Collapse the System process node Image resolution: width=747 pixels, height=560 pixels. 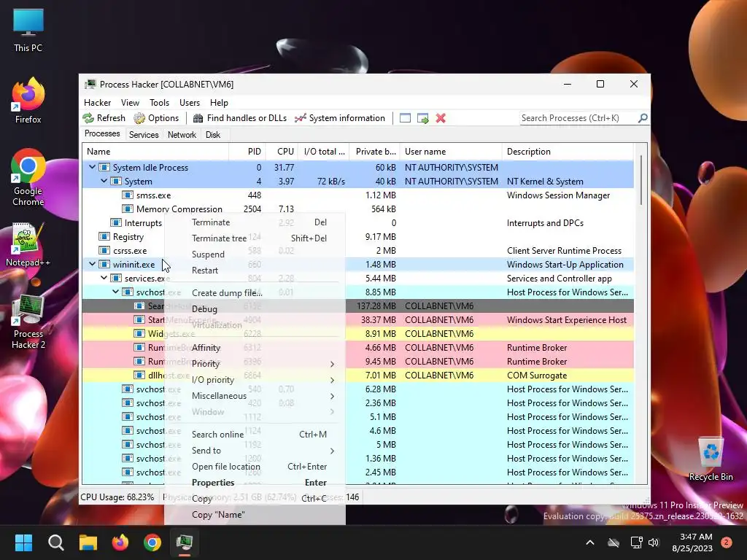click(104, 181)
